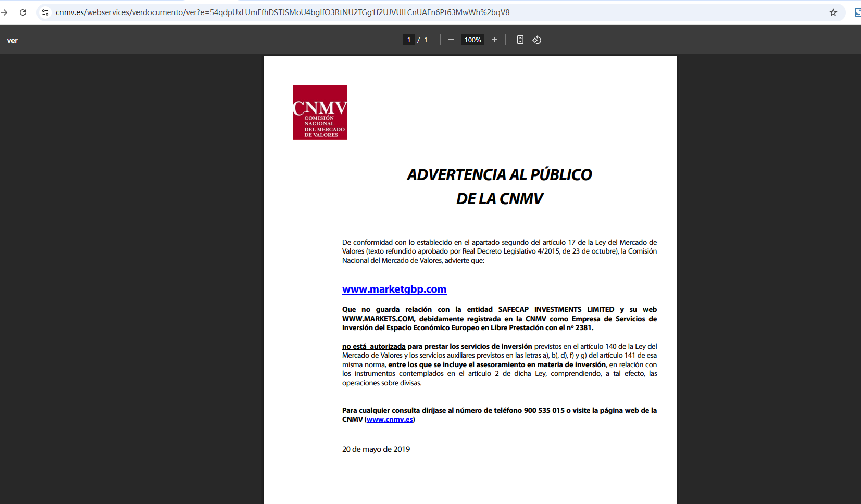Click the 100% zoom level field
The image size is (861, 504).
[x=472, y=40]
